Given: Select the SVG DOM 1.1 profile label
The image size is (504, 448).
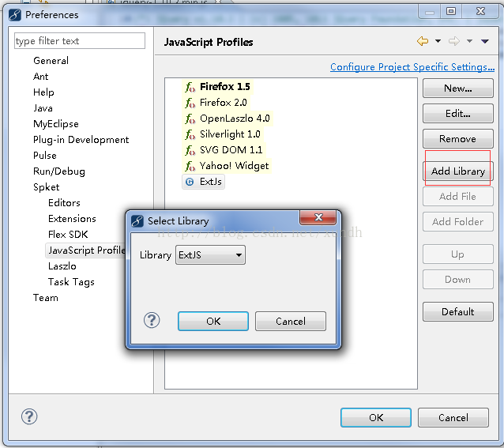Looking at the screenshot, I should point(231,150).
